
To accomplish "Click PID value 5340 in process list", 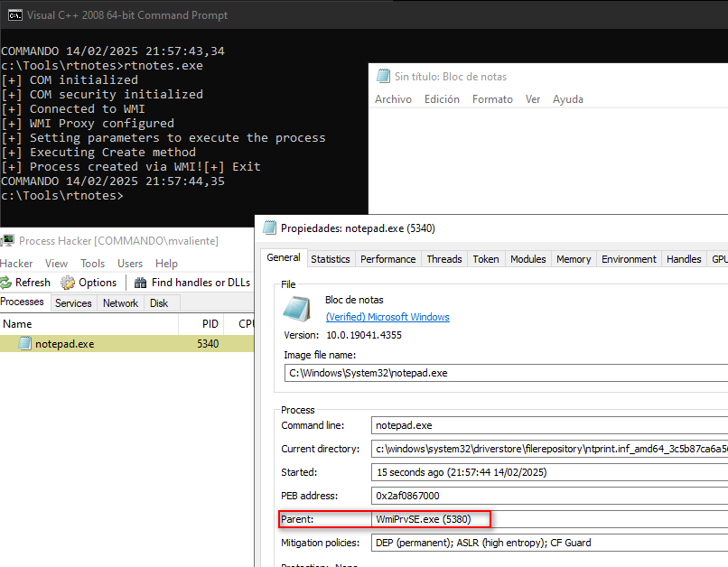I will [208, 344].
